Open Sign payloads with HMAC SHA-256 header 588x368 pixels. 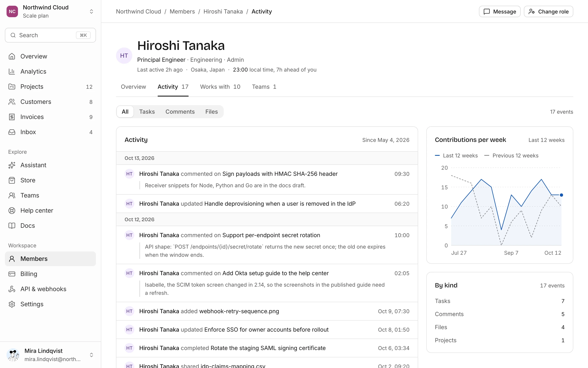pos(280,174)
